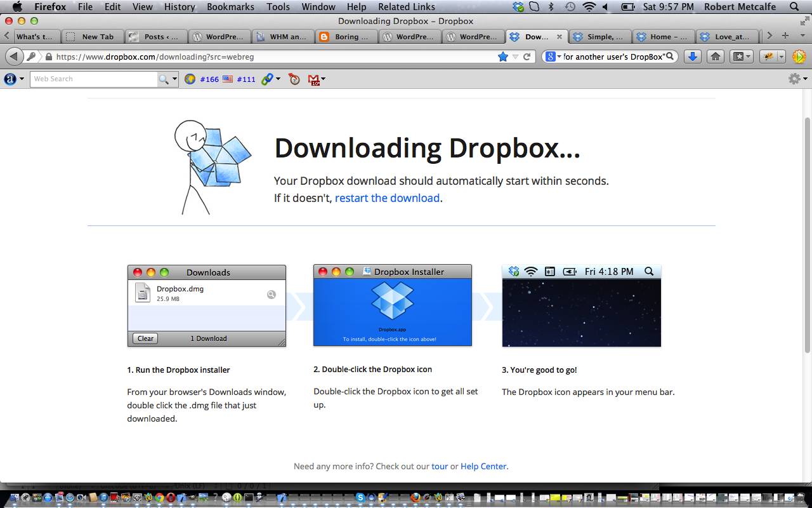Image resolution: width=812 pixels, height=508 pixels.
Task: Open the Gmail icon dropdown arrow
Action: pyautogui.click(x=324, y=79)
